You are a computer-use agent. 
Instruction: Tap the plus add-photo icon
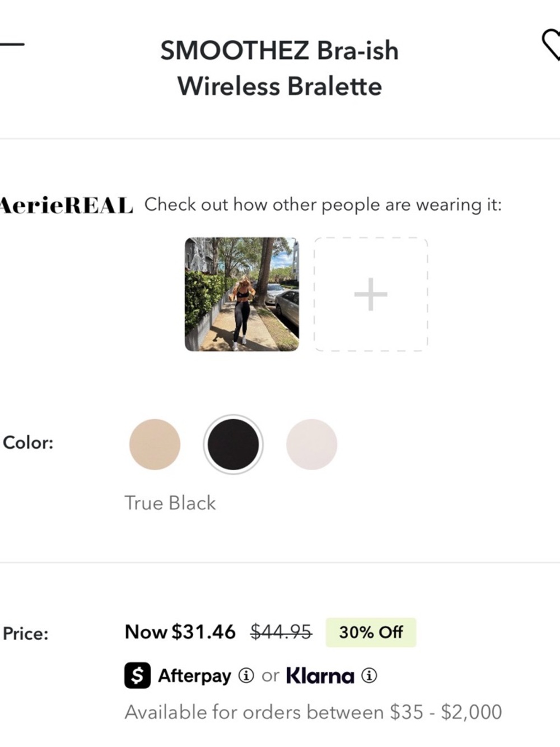(371, 294)
